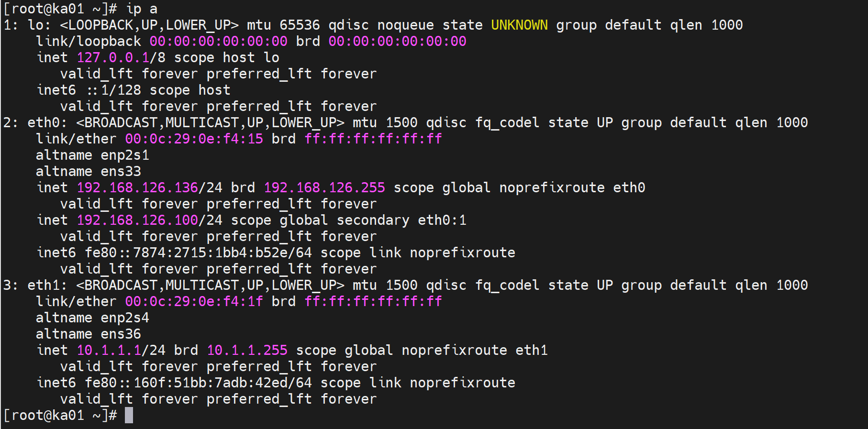Click the cursor block at the bottom prompt
The width and height of the screenshot is (868, 429).
(x=129, y=415)
